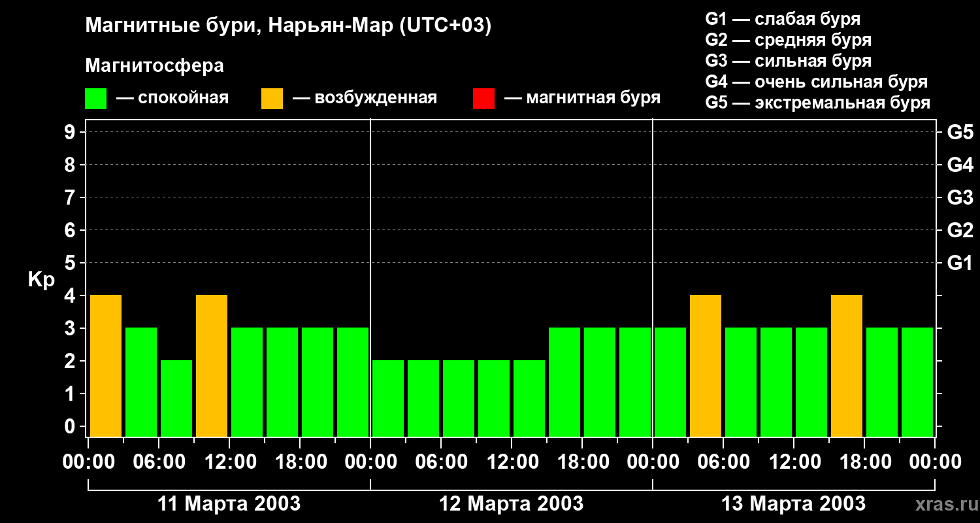This screenshot has width=980, height=523.
Task: Select the green Kp 3 bar at 21:00–00:00, 12 Марта
Action: [635, 382]
